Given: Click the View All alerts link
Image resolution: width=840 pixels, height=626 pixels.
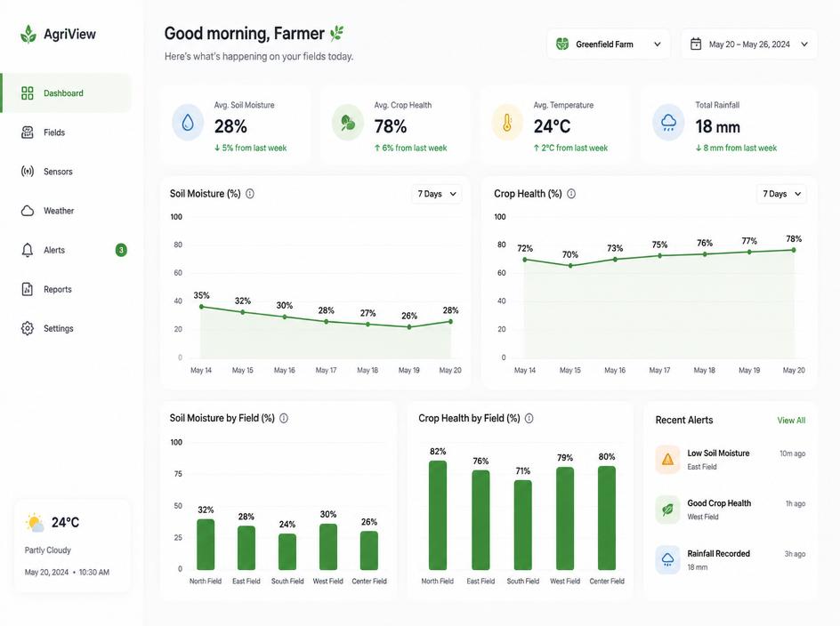Looking at the screenshot, I should pos(791,421).
